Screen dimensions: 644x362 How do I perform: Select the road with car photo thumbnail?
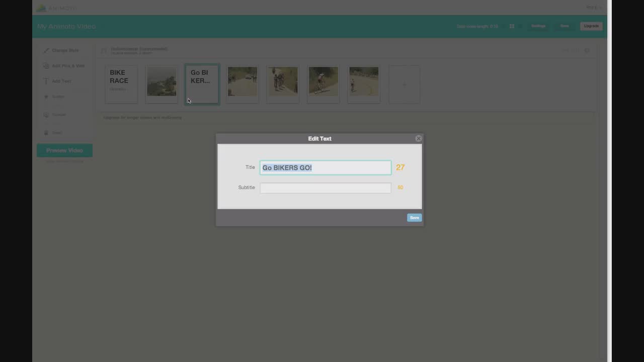[x=243, y=84]
